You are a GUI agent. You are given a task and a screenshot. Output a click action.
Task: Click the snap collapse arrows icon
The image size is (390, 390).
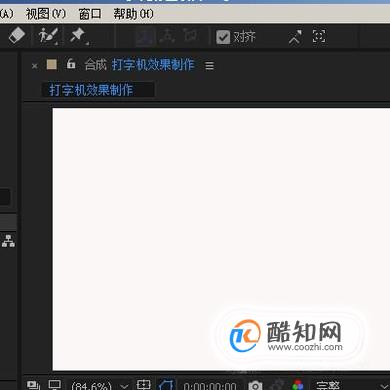click(295, 37)
